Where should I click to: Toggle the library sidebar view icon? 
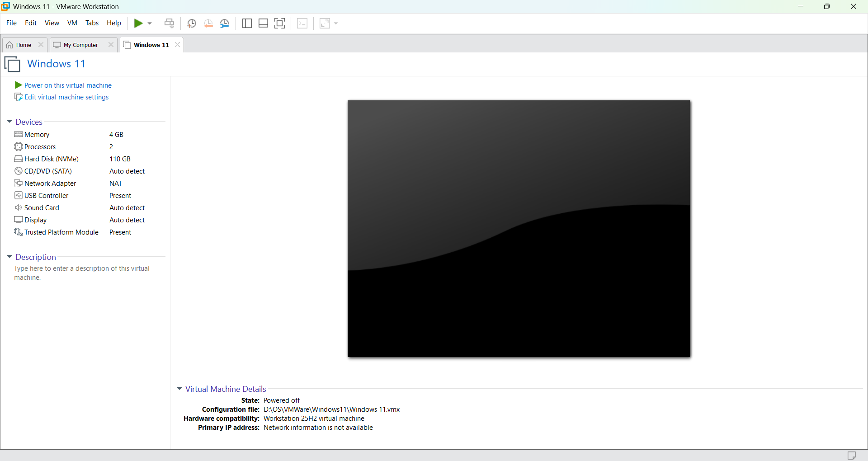tap(247, 24)
